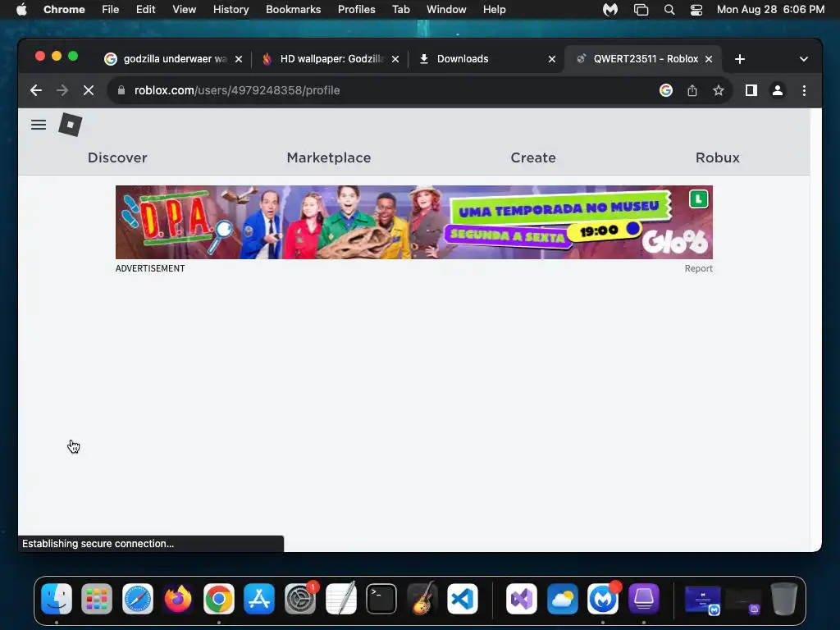This screenshot has height=630, width=840.
Task: Close the HD wallpaper Godzilla tab
Action: point(395,59)
